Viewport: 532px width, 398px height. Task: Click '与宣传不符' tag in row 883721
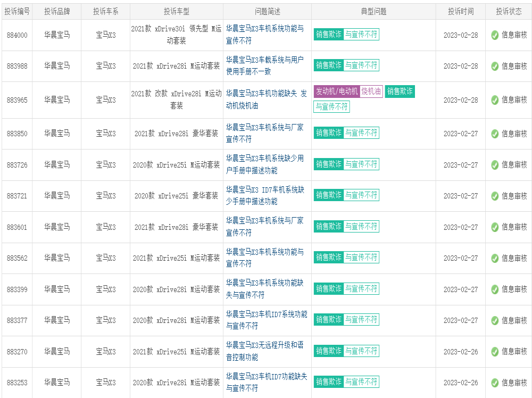click(x=361, y=195)
